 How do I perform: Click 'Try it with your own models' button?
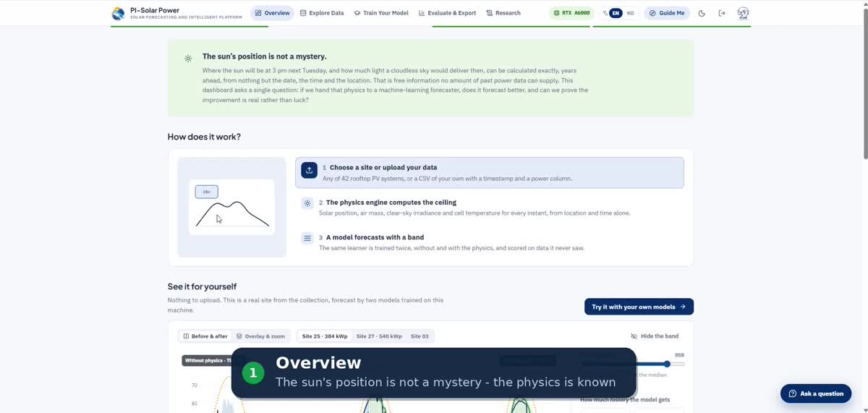coord(639,307)
